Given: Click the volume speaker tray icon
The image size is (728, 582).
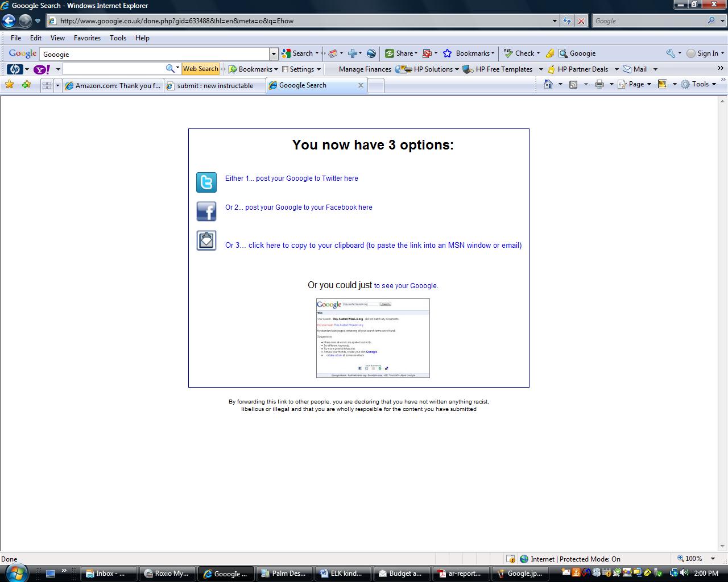Looking at the screenshot, I should (684, 573).
